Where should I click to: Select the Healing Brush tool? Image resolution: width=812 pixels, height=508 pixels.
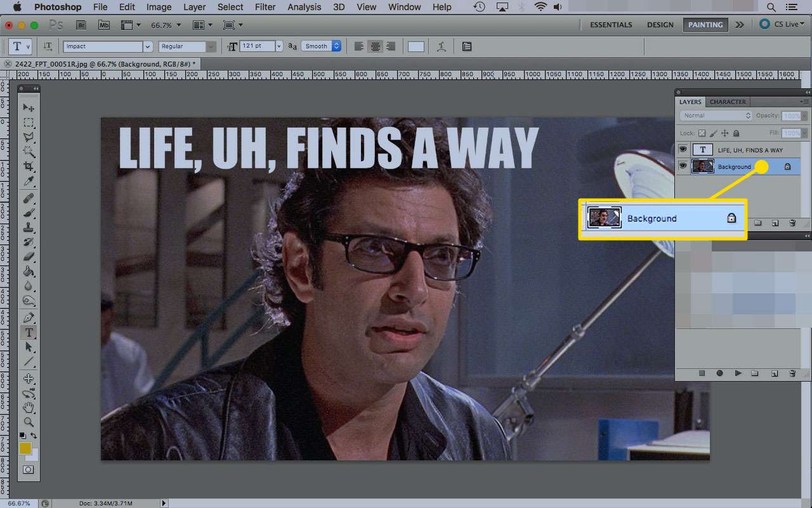pos(29,199)
